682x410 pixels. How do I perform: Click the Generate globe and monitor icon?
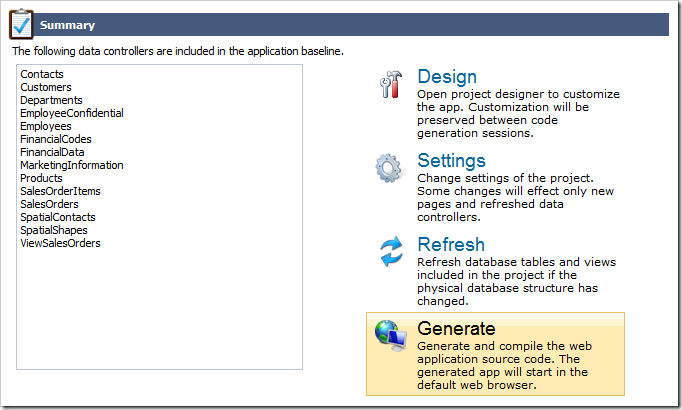point(391,336)
